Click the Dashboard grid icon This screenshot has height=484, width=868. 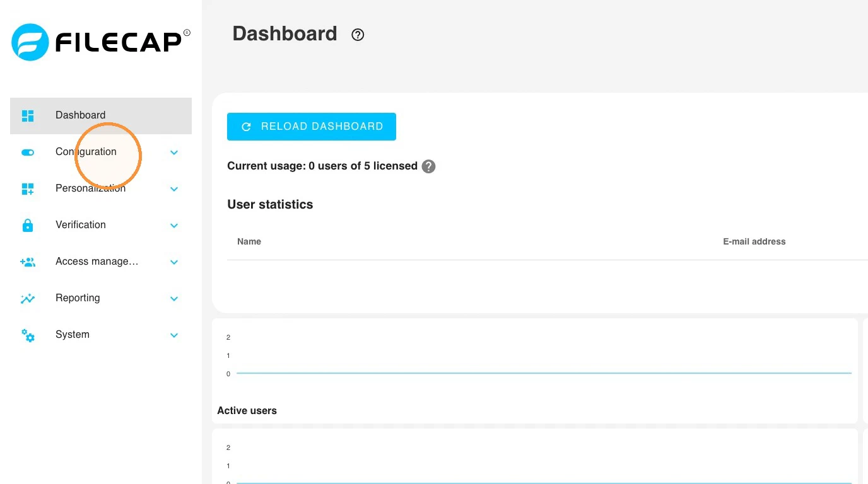pos(28,116)
